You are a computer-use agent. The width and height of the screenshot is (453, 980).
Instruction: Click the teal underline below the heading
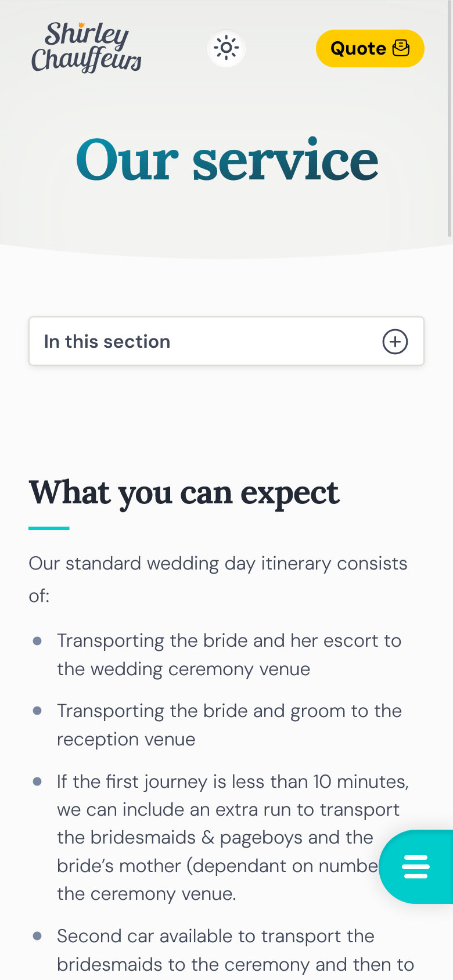[x=49, y=528]
